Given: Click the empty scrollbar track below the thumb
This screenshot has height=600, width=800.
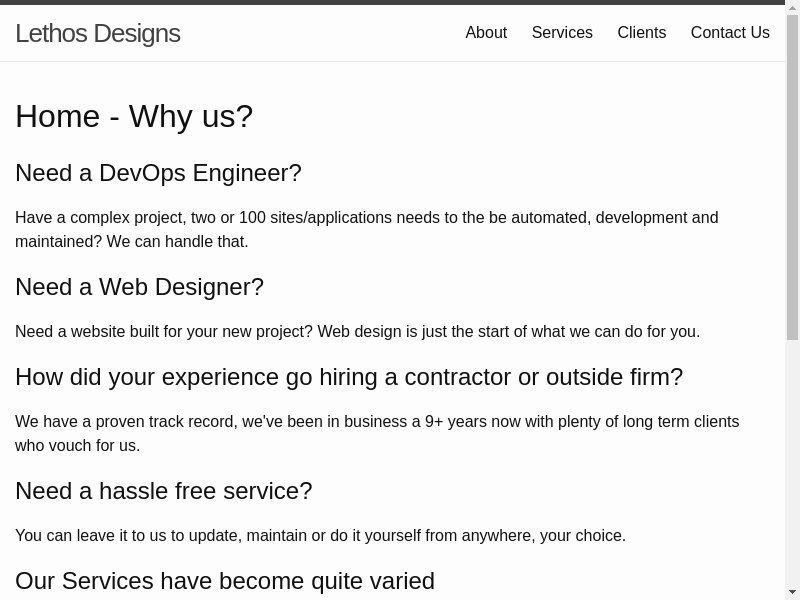Looking at the screenshot, I should coord(792,460).
